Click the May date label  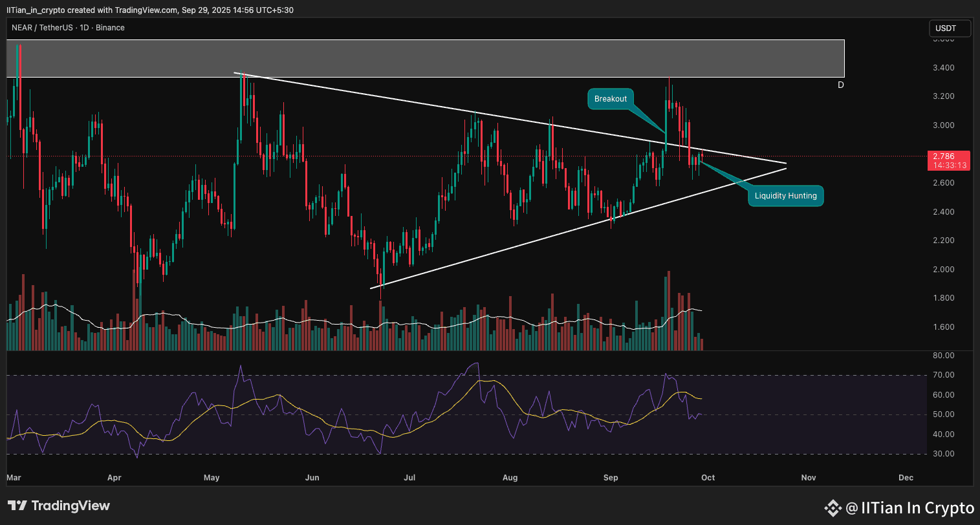coord(212,478)
